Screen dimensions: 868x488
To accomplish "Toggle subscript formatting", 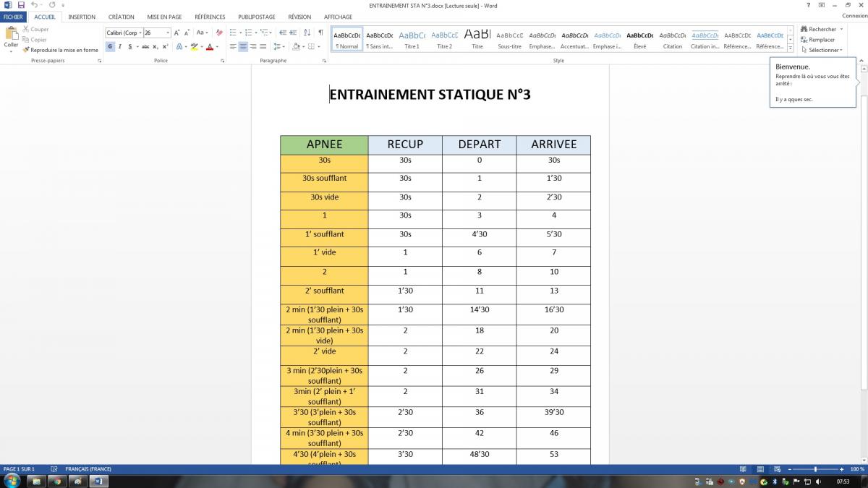I will (x=156, y=46).
